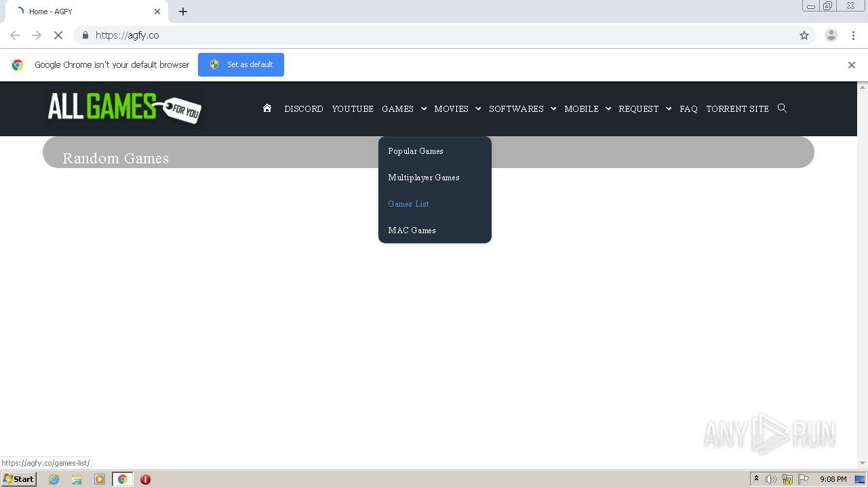
Task: Open the volume speaker tray icon
Action: click(x=771, y=479)
